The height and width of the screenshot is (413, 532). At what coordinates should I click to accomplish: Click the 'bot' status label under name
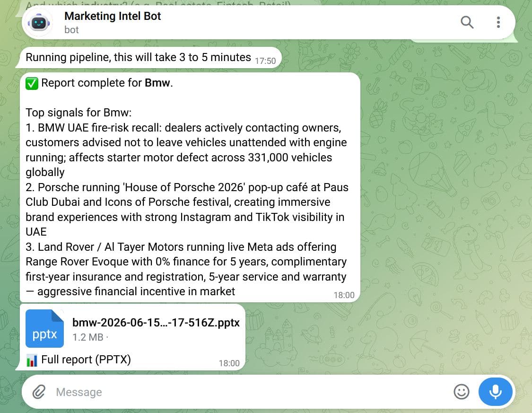click(71, 30)
